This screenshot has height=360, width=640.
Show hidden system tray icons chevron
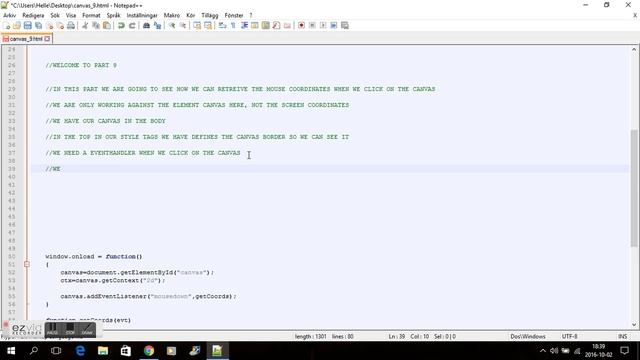point(542,351)
